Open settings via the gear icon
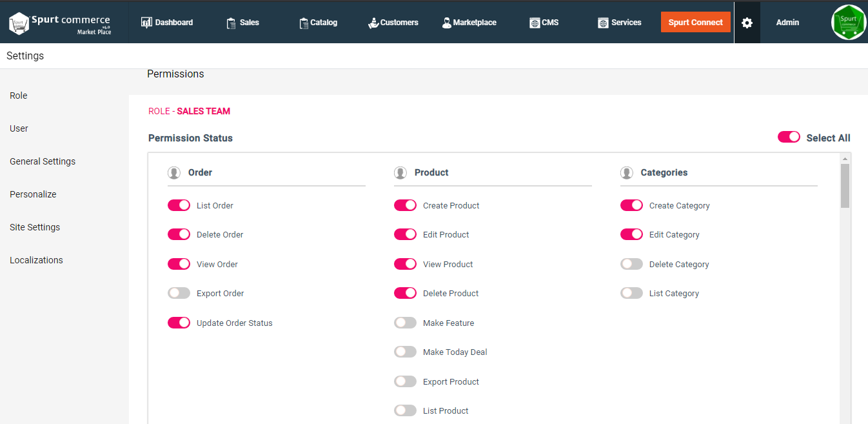This screenshot has width=868, height=424. coord(747,23)
